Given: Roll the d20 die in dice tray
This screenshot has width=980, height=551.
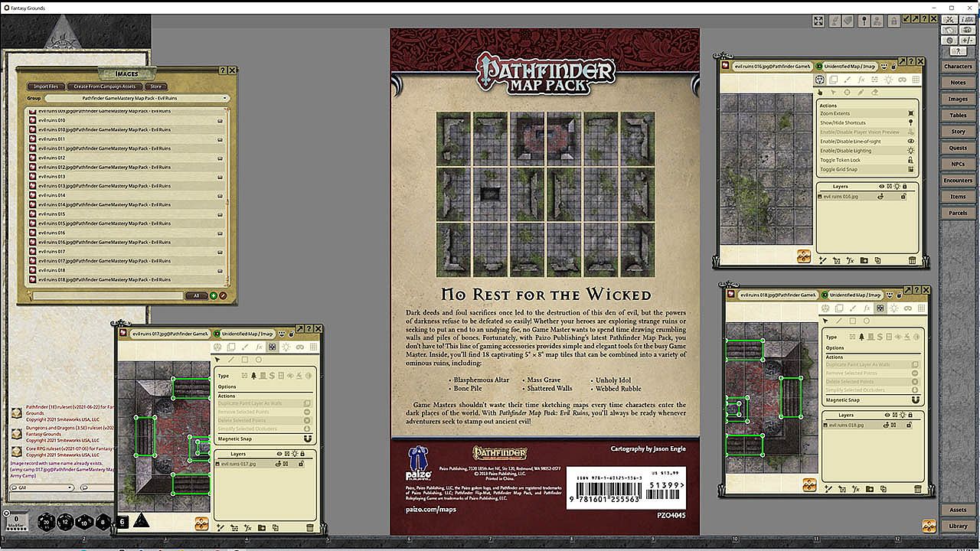Looking at the screenshot, I should pyautogui.click(x=47, y=523).
